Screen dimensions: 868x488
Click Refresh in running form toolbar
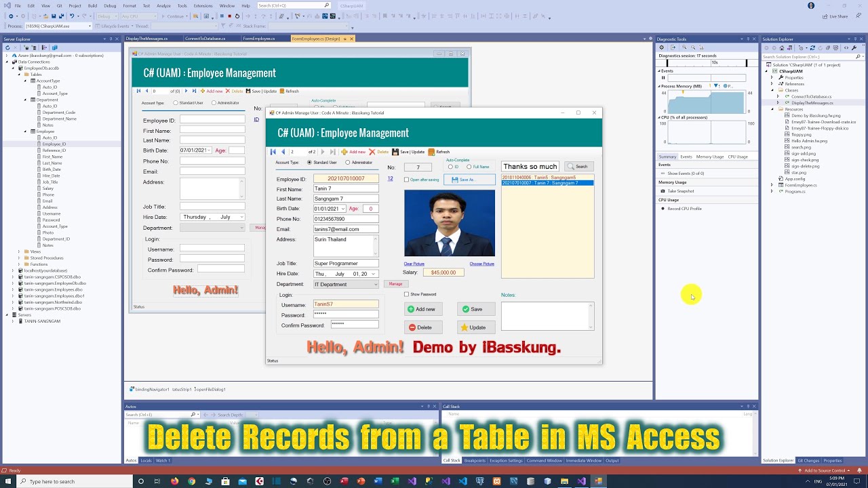(x=439, y=152)
